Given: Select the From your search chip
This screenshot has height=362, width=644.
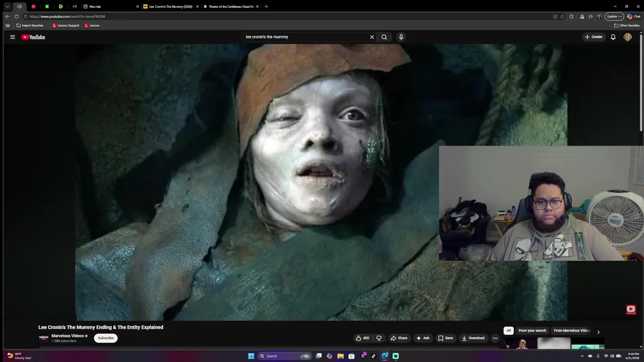Looking at the screenshot, I should pyautogui.click(x=532, y=330).
